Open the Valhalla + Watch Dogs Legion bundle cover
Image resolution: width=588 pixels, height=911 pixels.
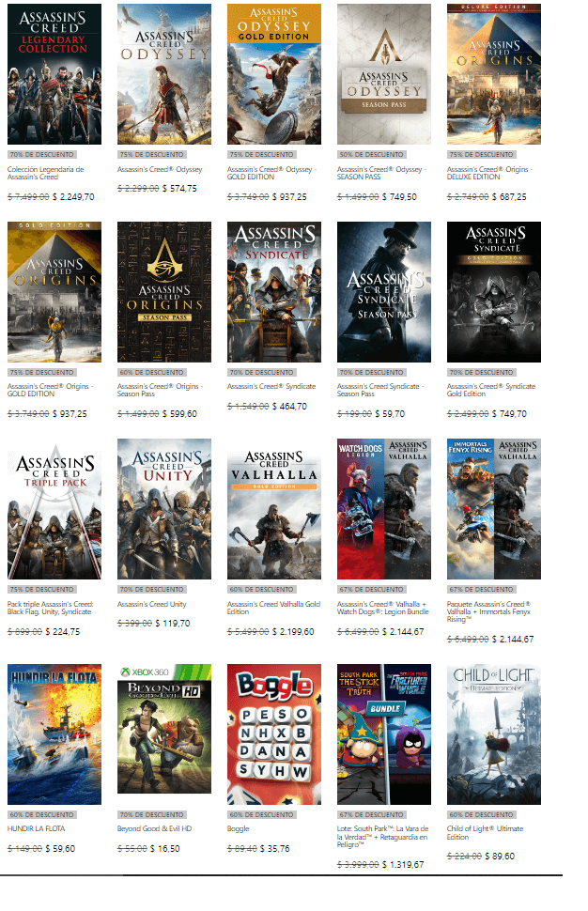click(383, 510)
